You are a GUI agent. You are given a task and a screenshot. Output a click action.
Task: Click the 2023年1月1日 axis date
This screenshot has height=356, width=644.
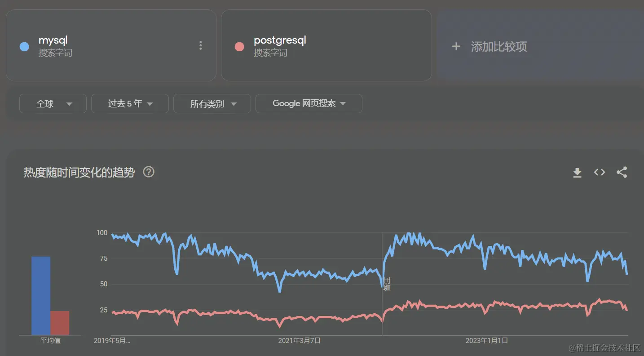pyautogui.click(x=487, y=341)
